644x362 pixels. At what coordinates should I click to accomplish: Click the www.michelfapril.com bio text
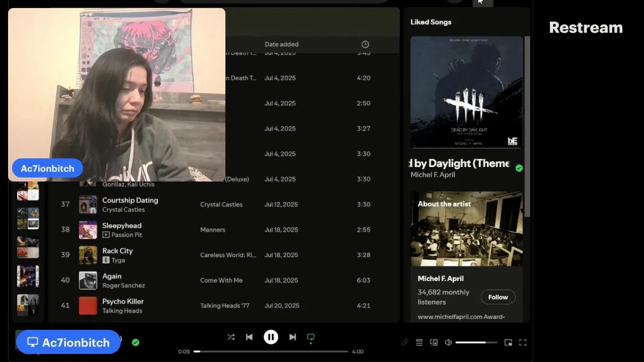click(x=461, y=317)
